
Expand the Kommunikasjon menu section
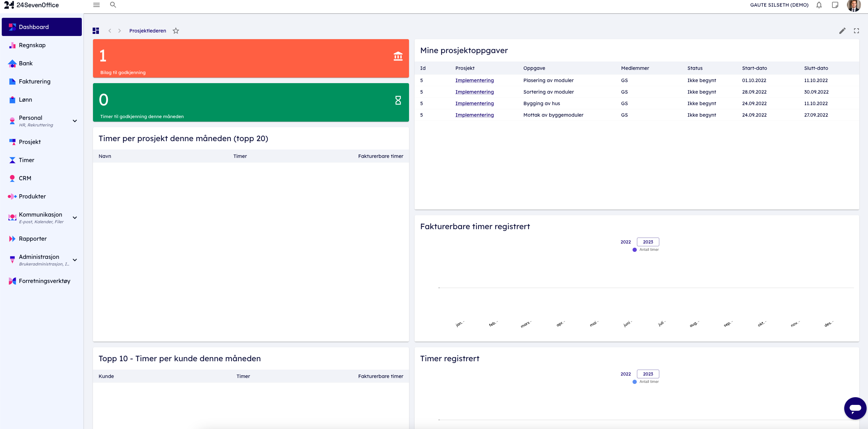coord(75,218)
